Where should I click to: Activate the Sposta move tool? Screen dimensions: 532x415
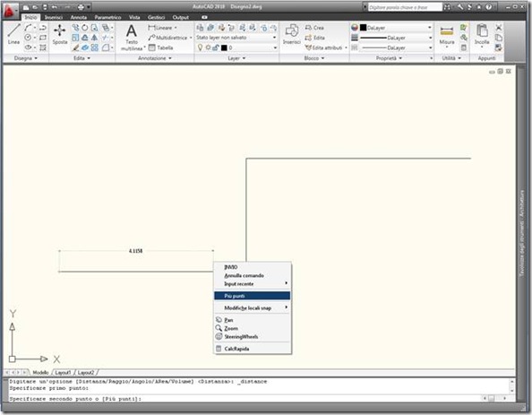tap(60, 34)
